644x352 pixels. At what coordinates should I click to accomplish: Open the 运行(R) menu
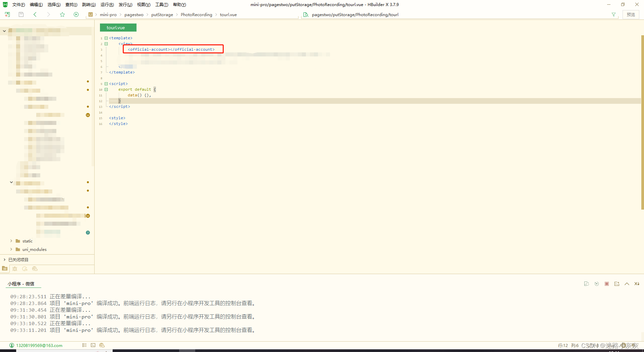coord(107,5)
